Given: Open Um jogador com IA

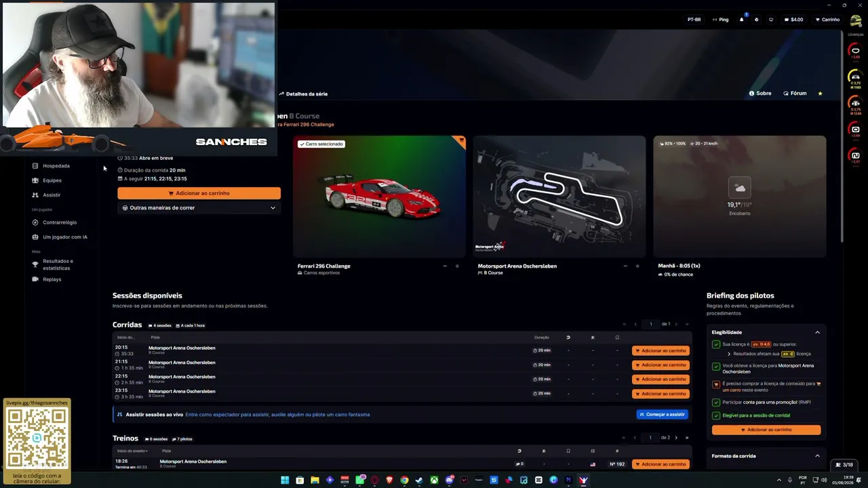Looking at the screenshot, I should tap(65, 237).
